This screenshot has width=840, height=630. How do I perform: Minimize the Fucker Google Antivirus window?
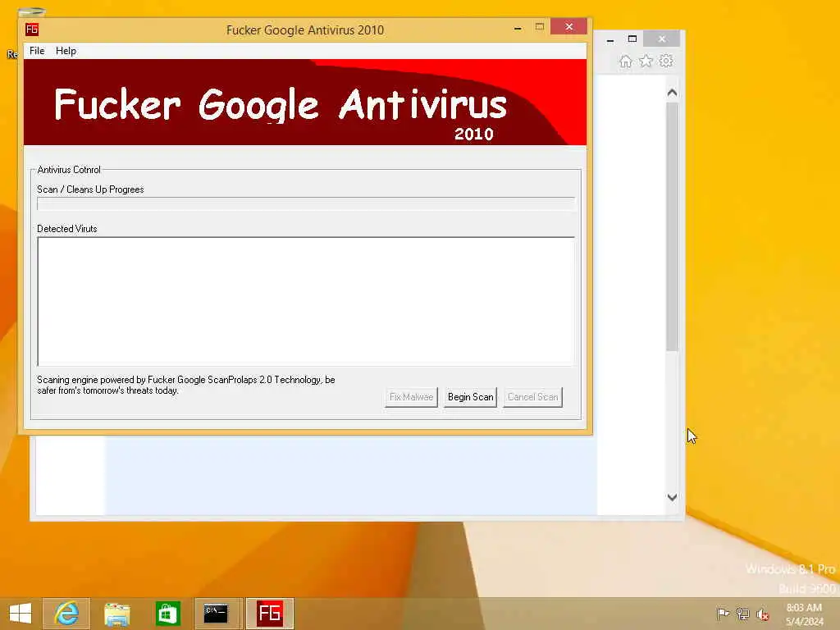coord(518,27)
